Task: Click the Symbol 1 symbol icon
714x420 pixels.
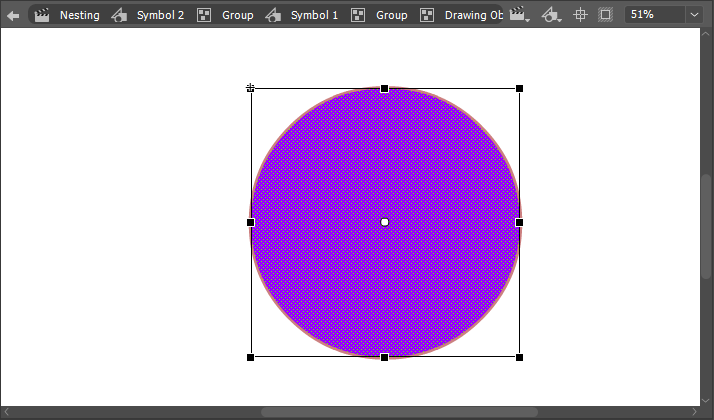Action: point(273,15)
